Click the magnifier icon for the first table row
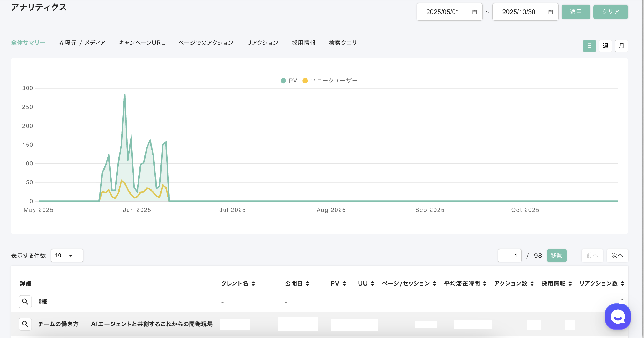The height and width of the screenshot is (338, 644). 25,302
